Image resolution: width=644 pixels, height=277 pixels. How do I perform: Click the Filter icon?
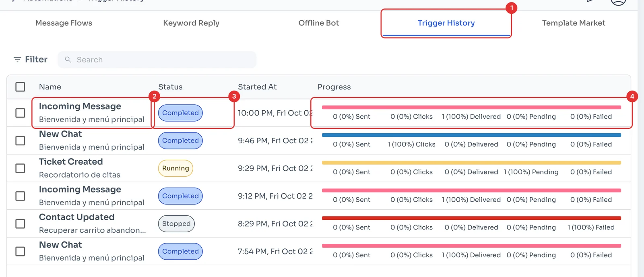pyautogui.click(x=17, y=60)
